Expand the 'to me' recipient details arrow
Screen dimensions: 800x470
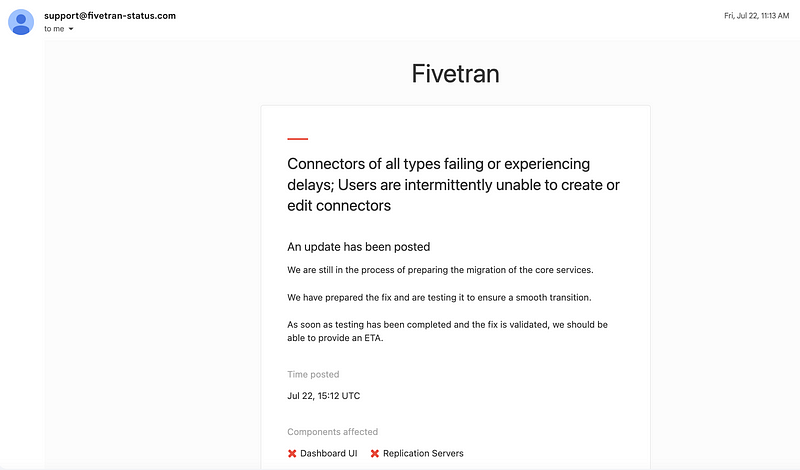pos(71,29)
